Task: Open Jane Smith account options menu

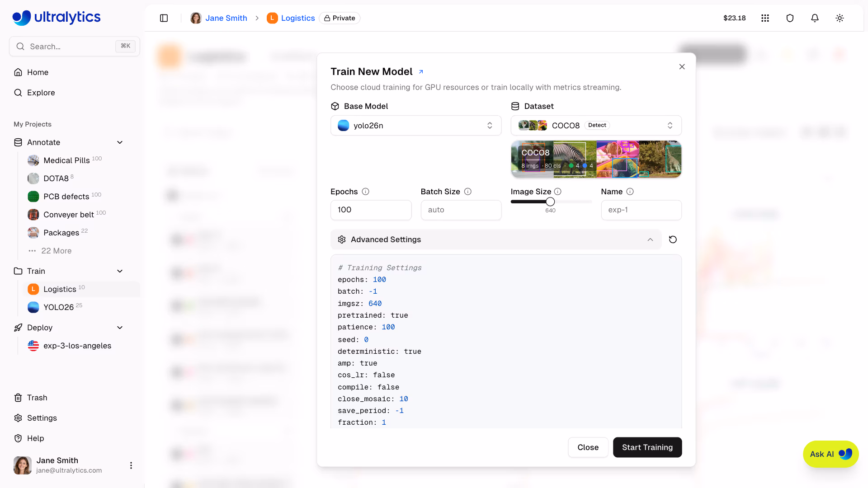Action: pyautogui.click(x=131, y=465)
